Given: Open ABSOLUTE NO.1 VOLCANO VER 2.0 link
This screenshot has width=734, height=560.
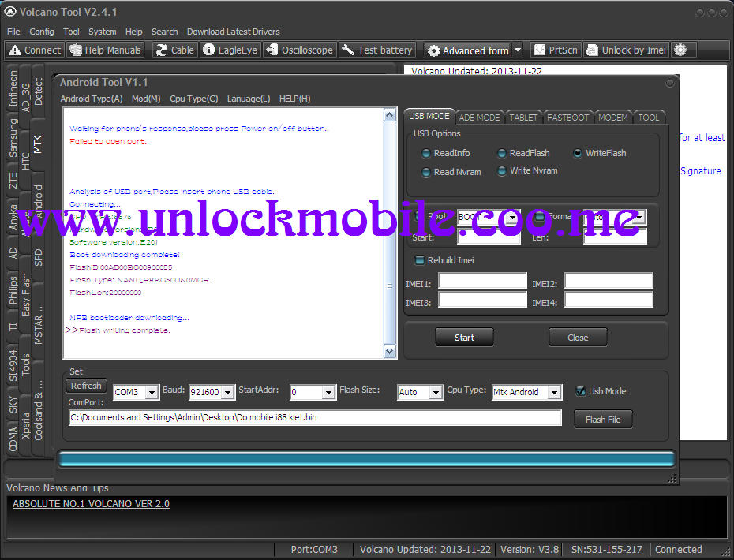Looking at the screenshot, I should point(91,504).
